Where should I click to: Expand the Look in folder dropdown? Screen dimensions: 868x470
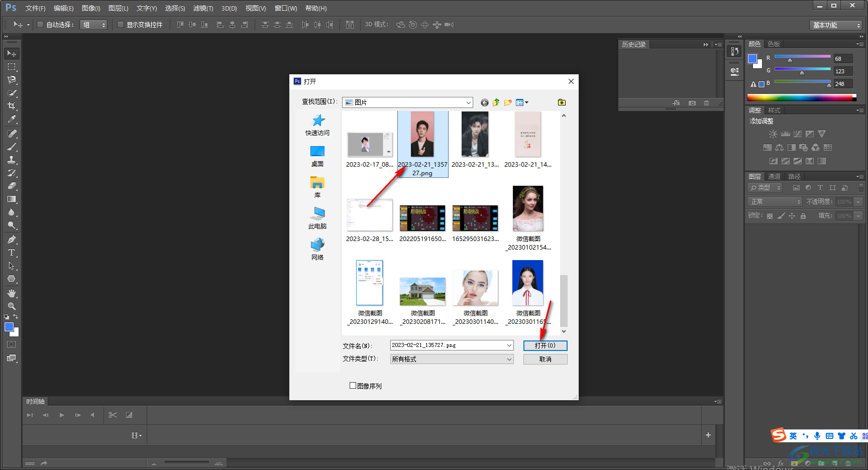click(x=468, y=102)
